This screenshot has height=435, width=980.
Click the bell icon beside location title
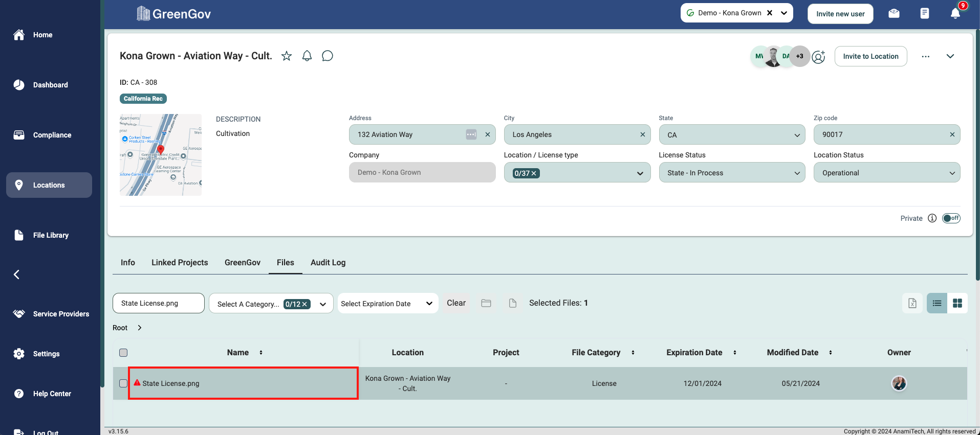tap(307, 56)
